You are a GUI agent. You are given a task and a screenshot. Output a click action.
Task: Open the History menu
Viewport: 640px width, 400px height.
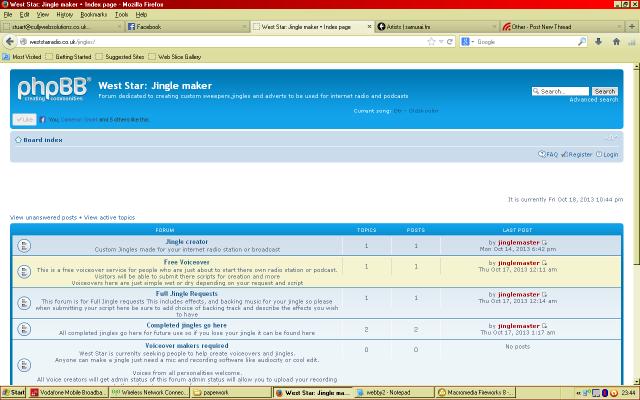point(62,15)
